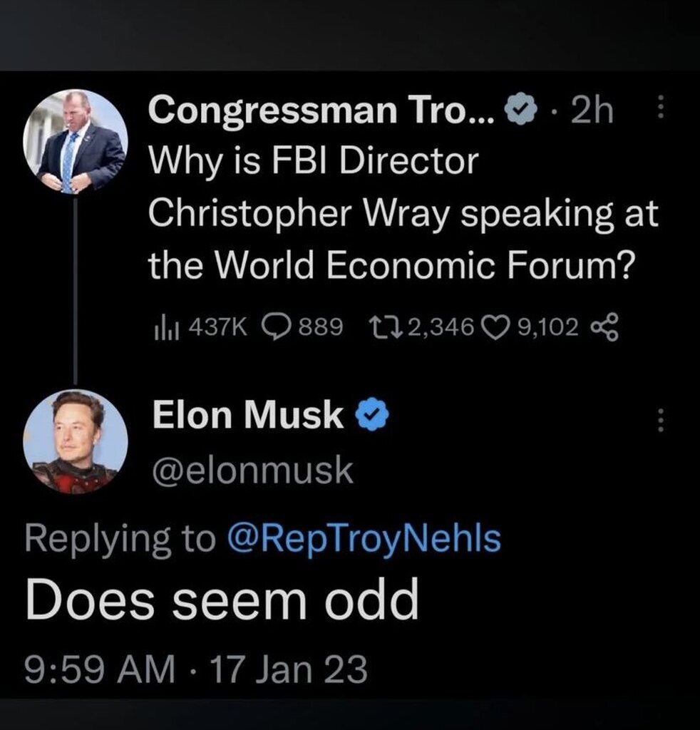This screenshot has width=700, height=730.
Task: Open the @elonmusk handle
Action: pos(252,471)
